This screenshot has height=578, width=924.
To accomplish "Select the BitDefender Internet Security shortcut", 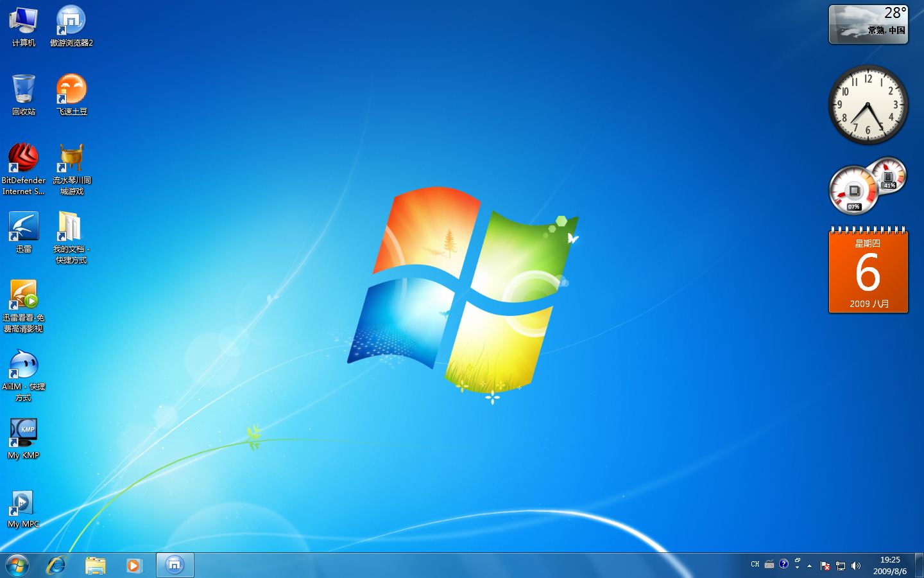I will 23,169.
